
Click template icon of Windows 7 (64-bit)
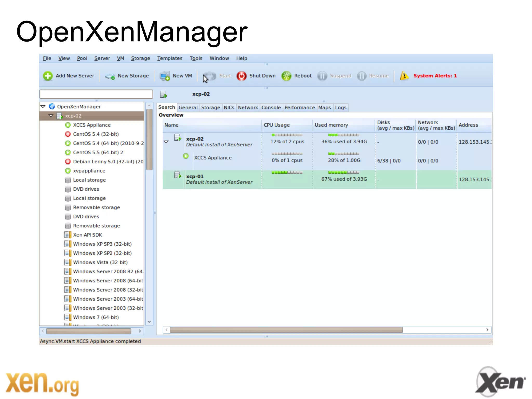pyautogui.click(x=68, y=317)
